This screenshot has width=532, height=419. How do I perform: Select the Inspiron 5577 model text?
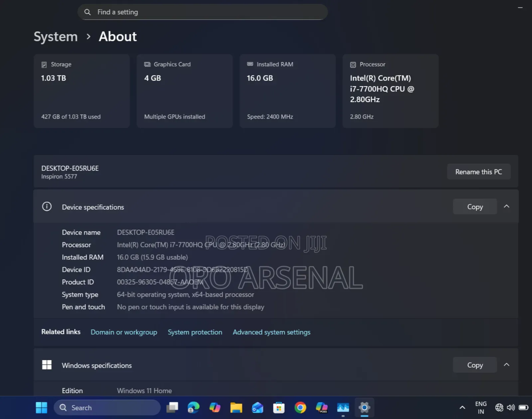59,177
